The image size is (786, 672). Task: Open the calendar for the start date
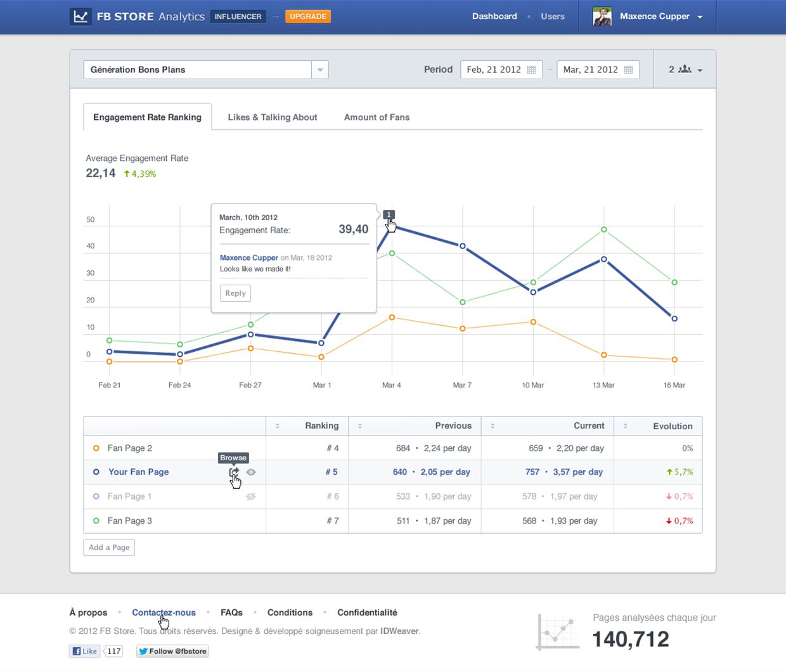coord(532,70)
